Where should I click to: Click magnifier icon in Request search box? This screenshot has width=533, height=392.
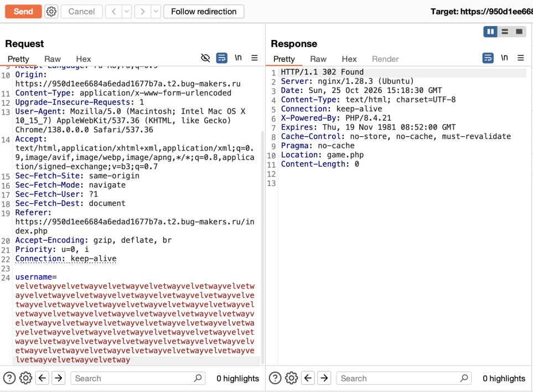coord(198,378)
